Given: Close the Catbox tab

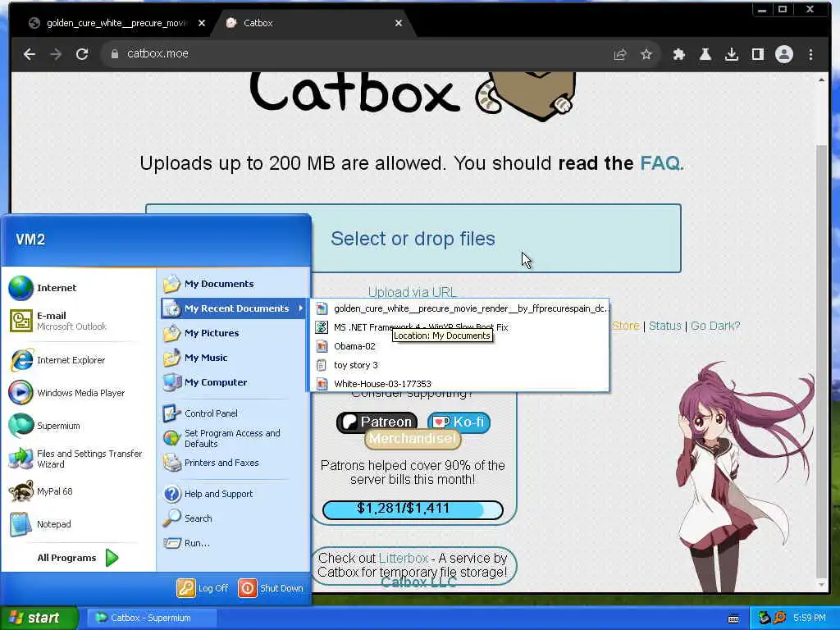Looking at the screenshot, I should click(399, 23).
